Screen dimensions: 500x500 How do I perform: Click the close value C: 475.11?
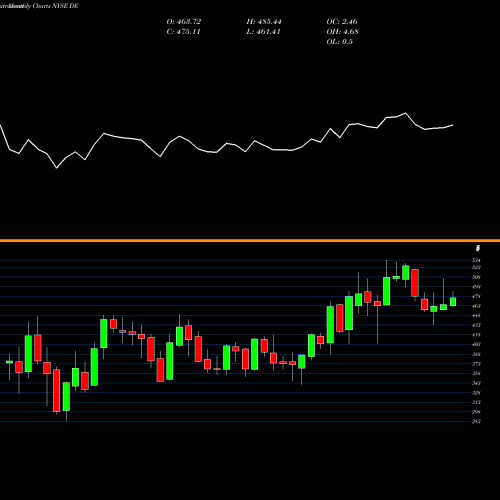184,32
